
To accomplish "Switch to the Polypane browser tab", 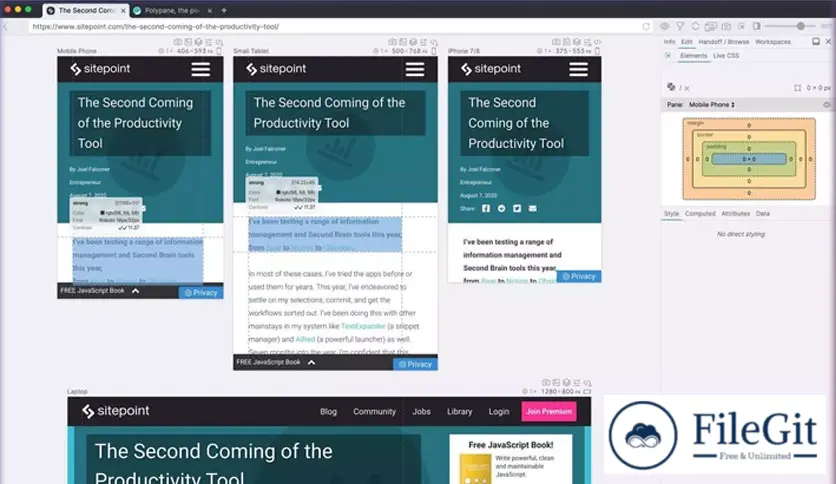I will click(x=172, y=11).
